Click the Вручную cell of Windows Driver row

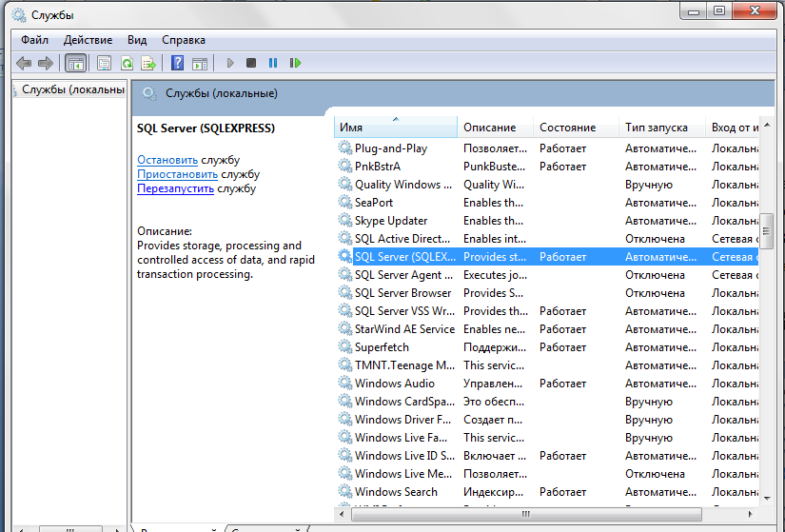tap(649, 420)
